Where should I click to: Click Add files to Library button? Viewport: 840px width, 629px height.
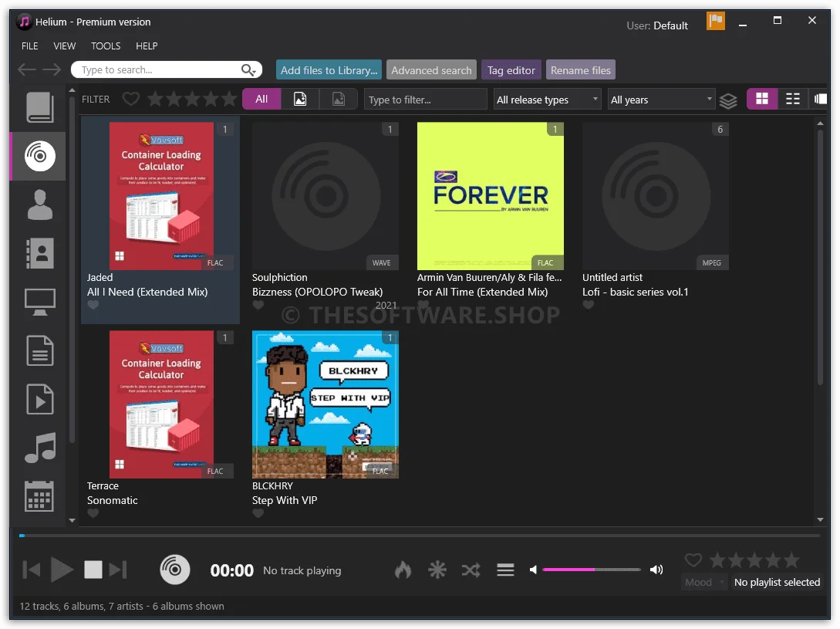point(329,70)
